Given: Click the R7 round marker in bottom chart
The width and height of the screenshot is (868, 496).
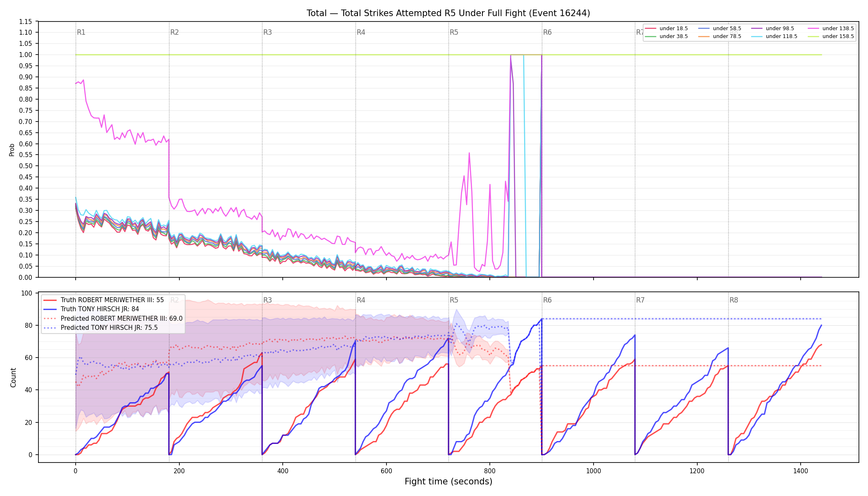Looking at the screenshot, I should [640, 300].
